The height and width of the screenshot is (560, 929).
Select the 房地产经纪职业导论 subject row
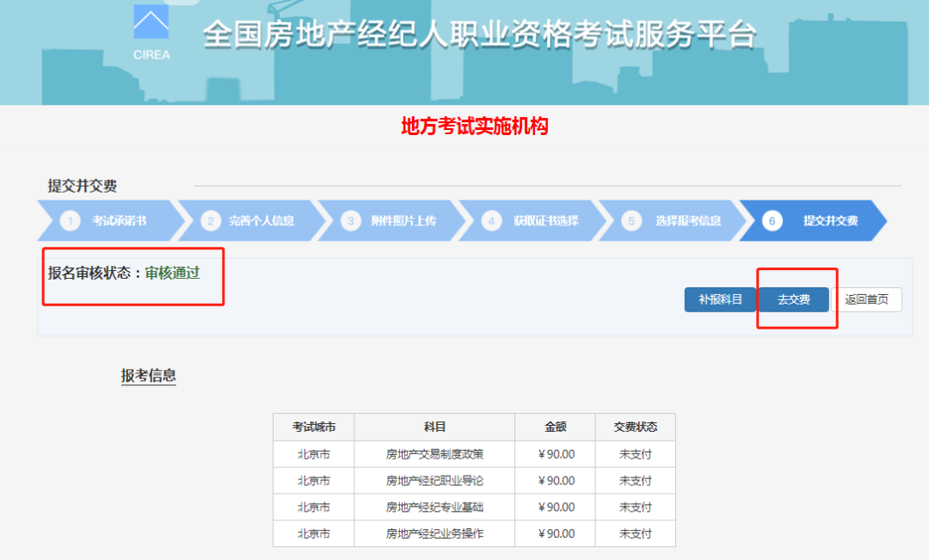[434, 481]
